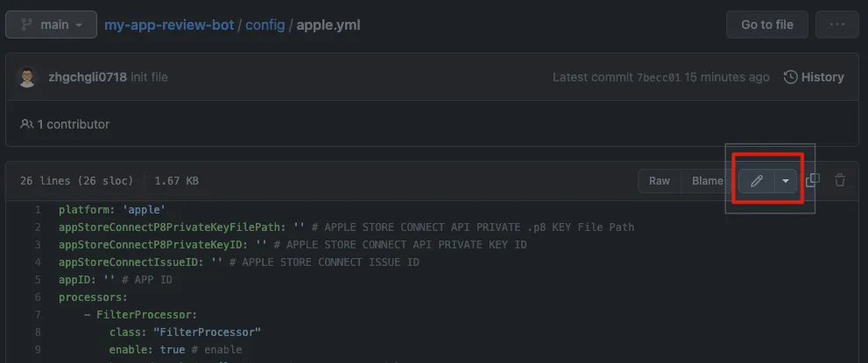This screenshot has width=868, height=363.
Task: Click the History clock icon
Action: [x=790, y=77]
